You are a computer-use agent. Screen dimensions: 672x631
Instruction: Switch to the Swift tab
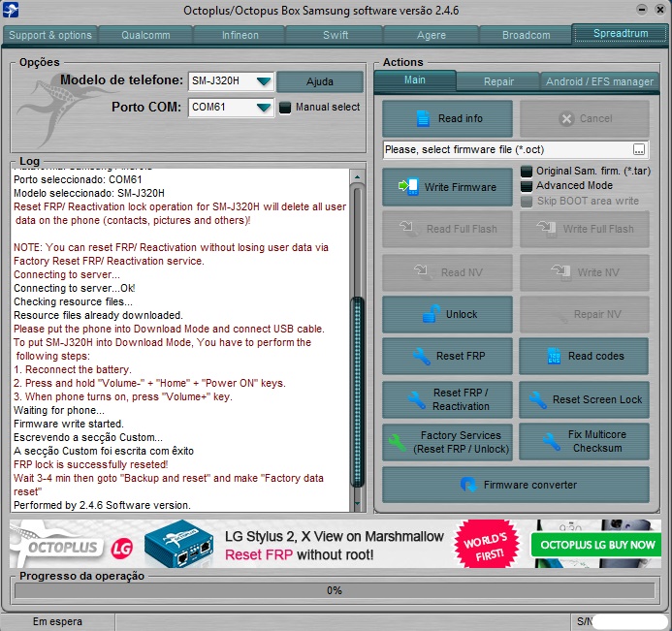tap(336, 35)
